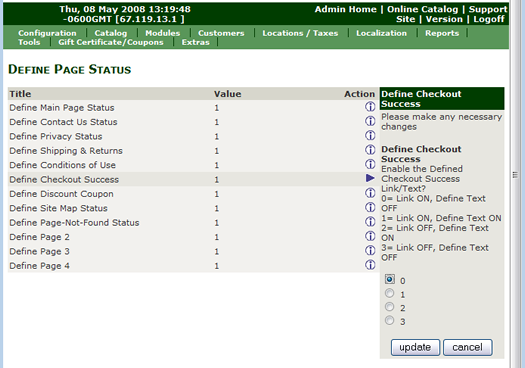The width and height of the screenshot is (525, 368).
Task: Go to Admin Home link
Action: pyautogui.click(x=346, y=9)
